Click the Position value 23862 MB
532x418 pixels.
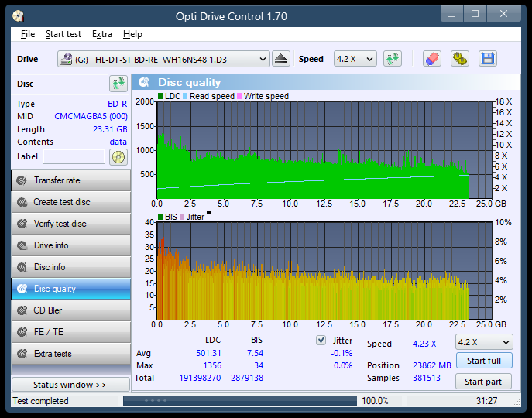click(432, 365)
